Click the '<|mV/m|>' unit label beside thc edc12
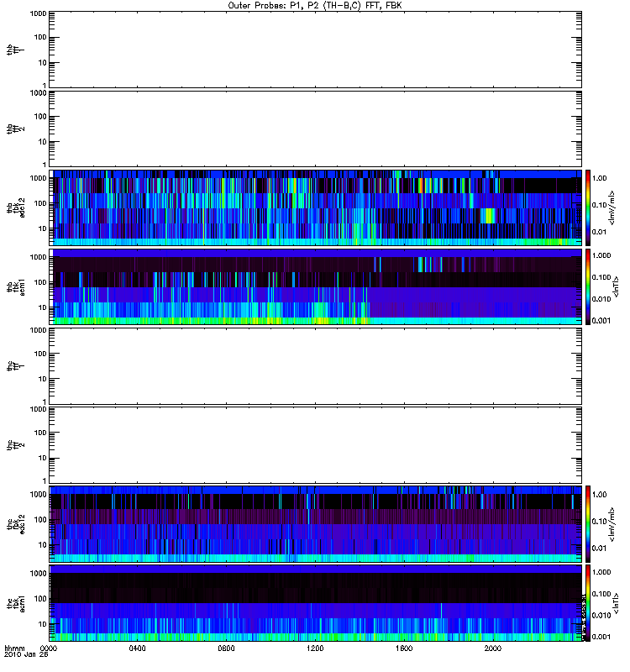The width and height of the screenshot is (630, 672). click(612, 523)
